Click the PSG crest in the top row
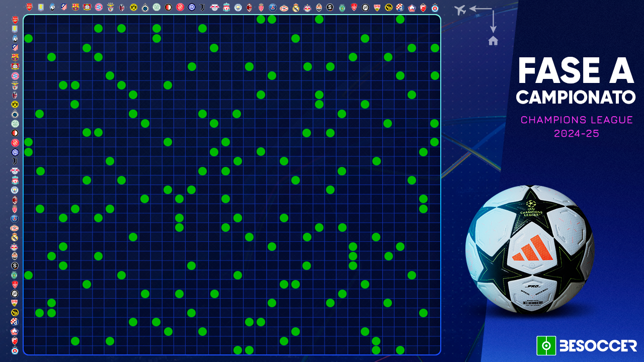Viewport: 644px width, 362px height. [273, 7]
